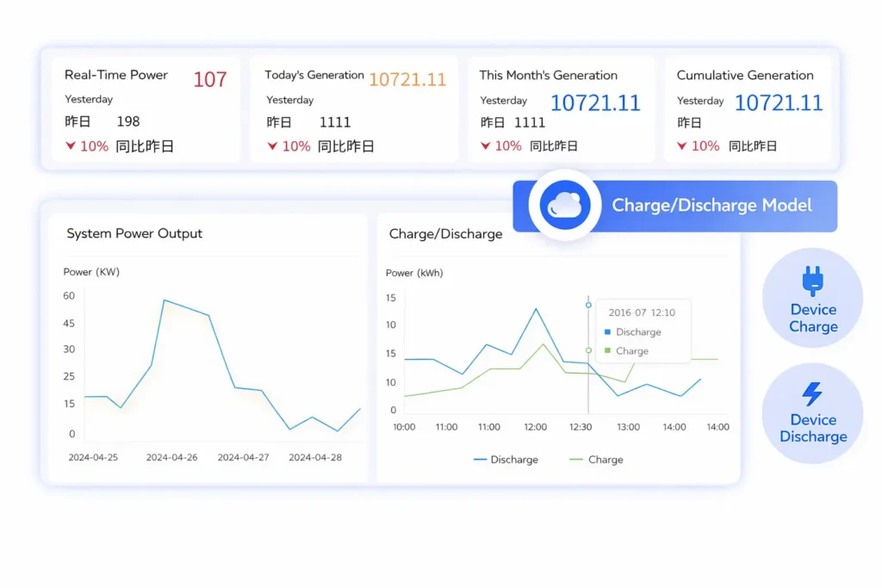Click the Real-Time Power value 107
The image size is (882, 588).
tap(209, 80)
